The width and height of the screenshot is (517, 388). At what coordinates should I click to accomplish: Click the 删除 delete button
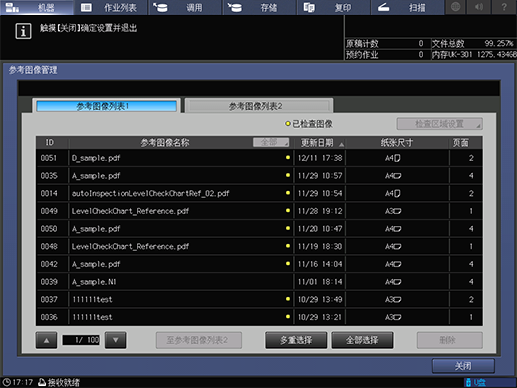(x=449, y=340)
